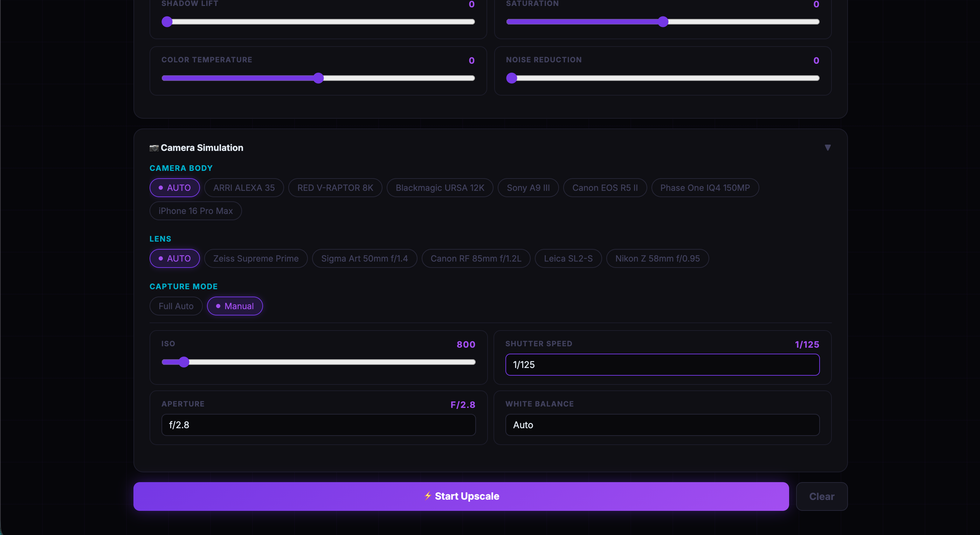The width and height of the screenshot is (980, 535).
Task: Click the ISO value 800
Action: [x=466, y=345]
